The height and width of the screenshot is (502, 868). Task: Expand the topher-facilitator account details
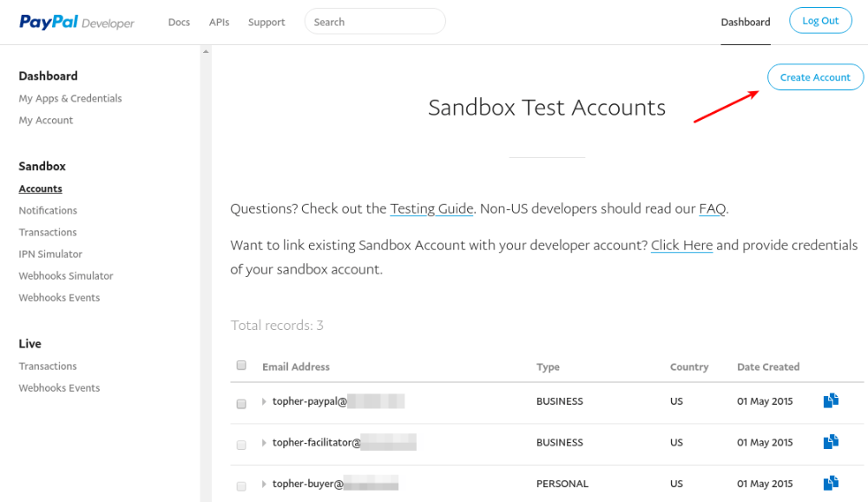point(264,443)
